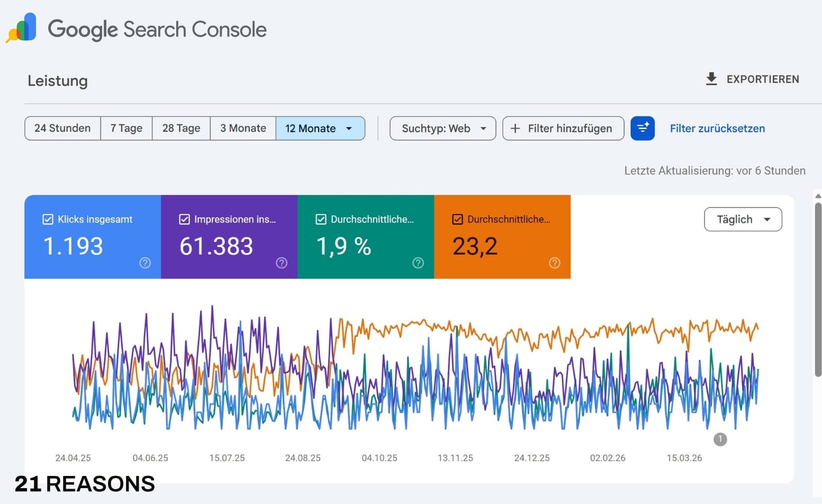822x504 pixels.
Task: Click the 02.02.26 axis date label
Action: coord(608,458)
